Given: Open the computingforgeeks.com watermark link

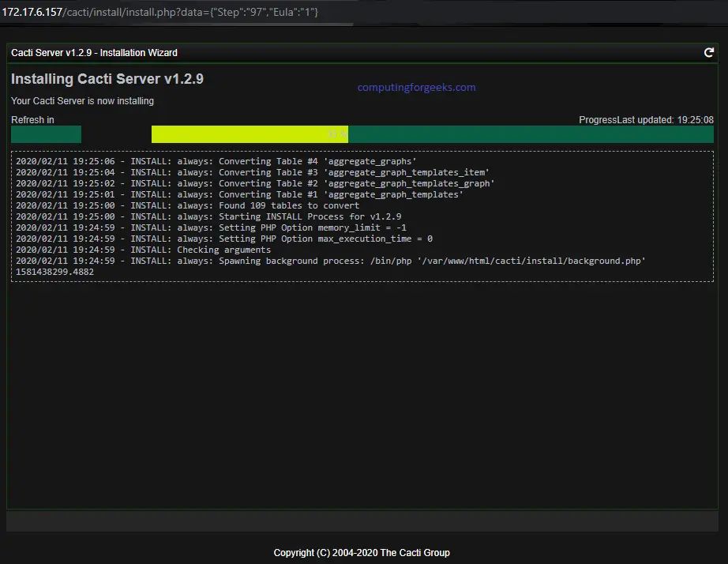Looking at the screenshot, I should click(416, 88).
